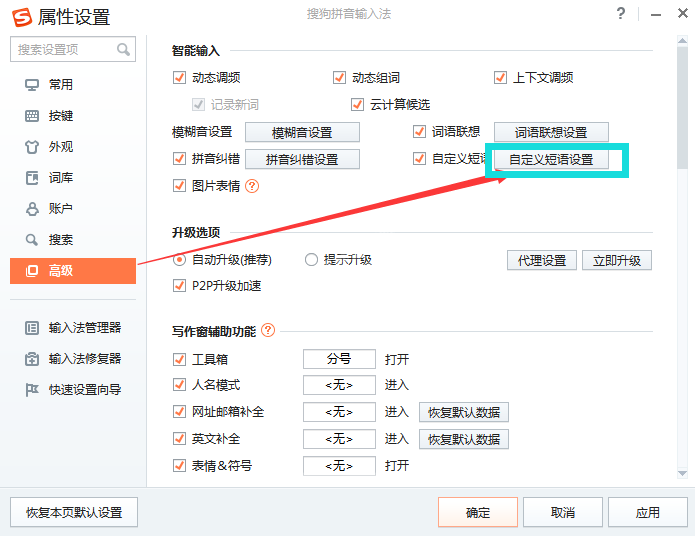The width and height of the screenshot is (695, 536).
Task: Click 表情&符号 hotkey field
Action: pos(339,466)
